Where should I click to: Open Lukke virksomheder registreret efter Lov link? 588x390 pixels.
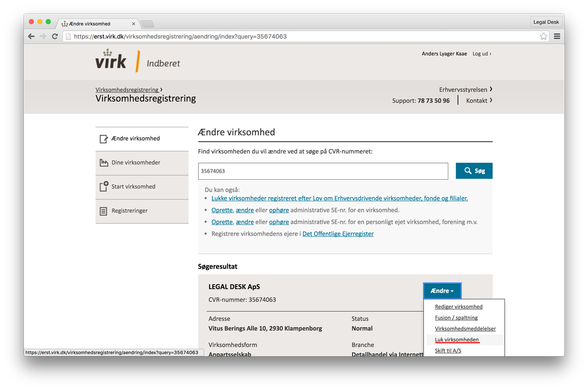pyautogui.click(x=339, y=198)
